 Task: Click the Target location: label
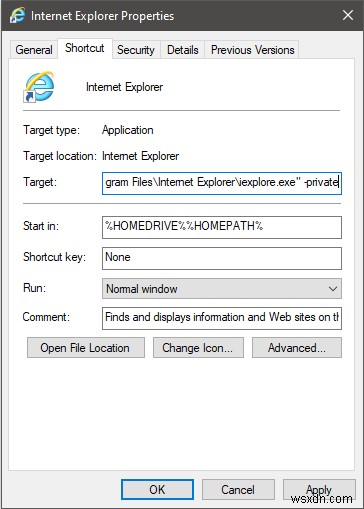pos(60,156)
